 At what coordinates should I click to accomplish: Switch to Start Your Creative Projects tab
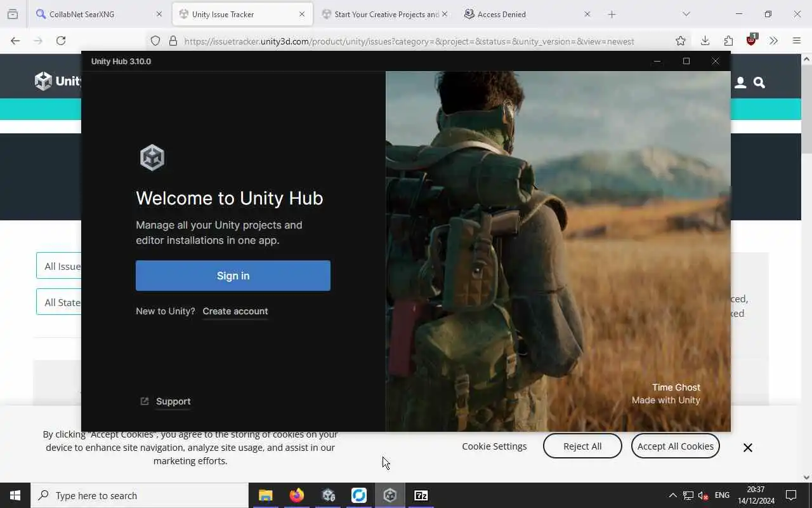pos(384,14)
